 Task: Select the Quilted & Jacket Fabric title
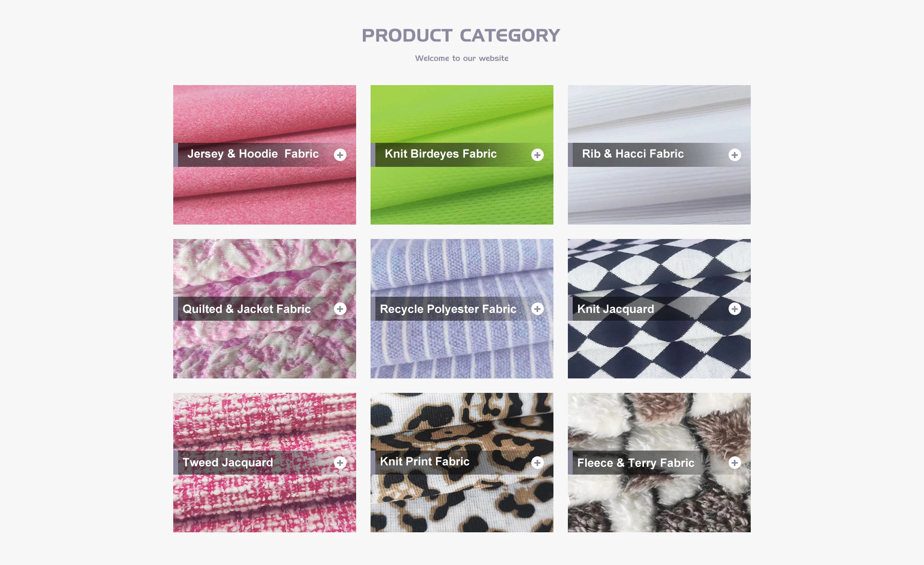pos(247,309)
